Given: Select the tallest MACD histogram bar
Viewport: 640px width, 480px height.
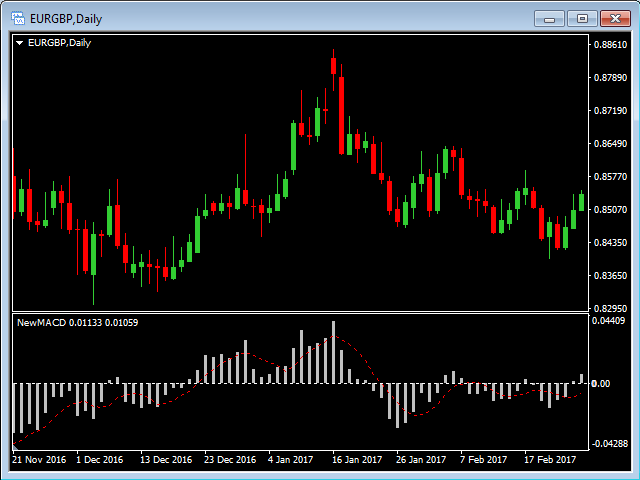Looking at the screenshot, I should coord(333,352).
